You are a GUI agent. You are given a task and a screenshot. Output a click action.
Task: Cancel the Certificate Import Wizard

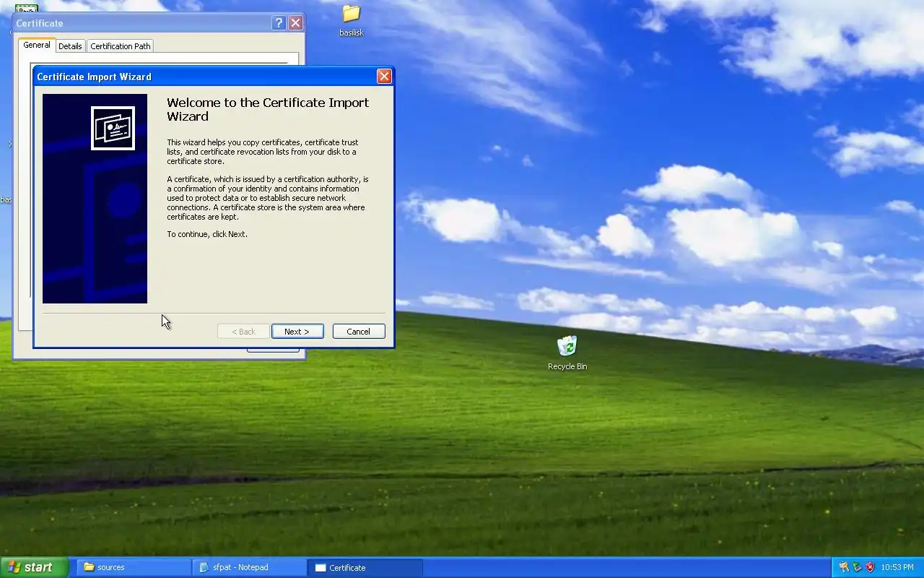(359, 332)
